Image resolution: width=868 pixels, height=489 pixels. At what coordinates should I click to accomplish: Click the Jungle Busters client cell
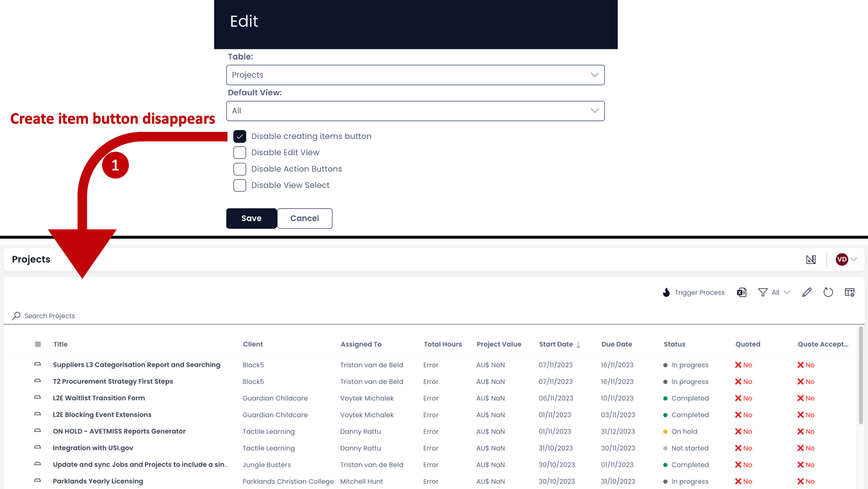pos(267,465)
